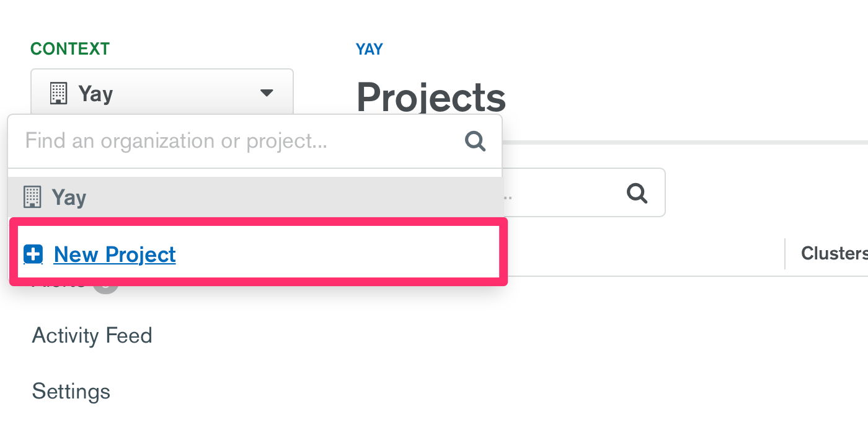Collapse the context selector via its dropdown caret
Image resolution: width=868 pixels, height=432 pixels.
(x=267, y=92)
